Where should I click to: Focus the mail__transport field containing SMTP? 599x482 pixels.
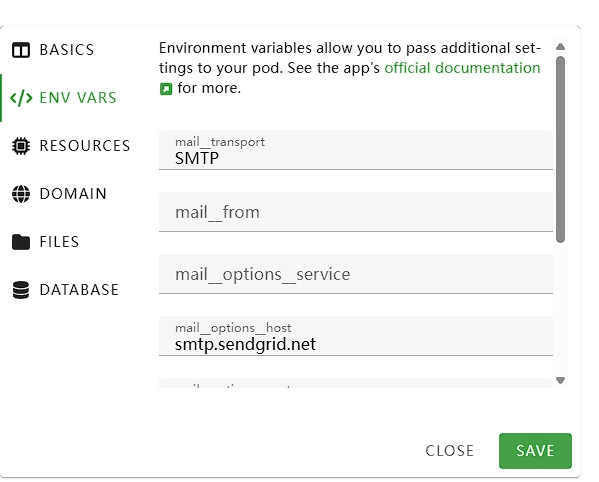click(356, 150)
